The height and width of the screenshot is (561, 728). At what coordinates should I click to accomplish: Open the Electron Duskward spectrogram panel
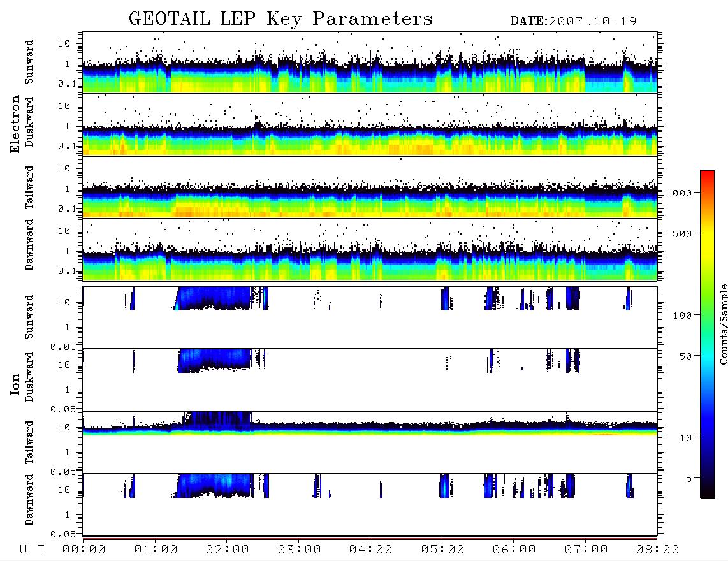click(x=370, y=124)
